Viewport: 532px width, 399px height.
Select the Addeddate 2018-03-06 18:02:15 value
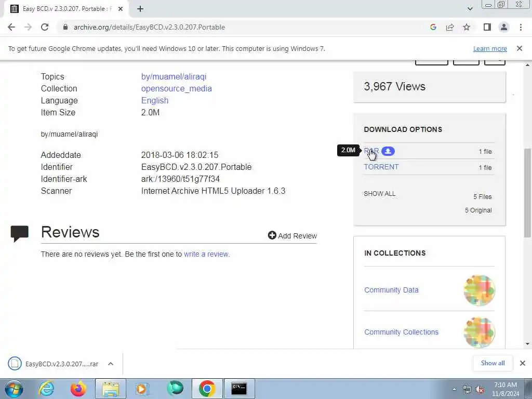pos(180,155)
